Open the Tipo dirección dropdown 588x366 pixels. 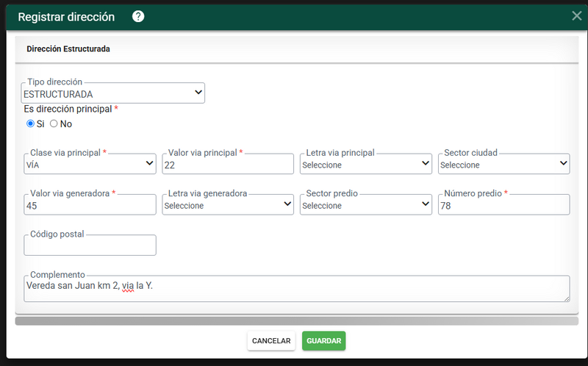[x=113, y=93]
